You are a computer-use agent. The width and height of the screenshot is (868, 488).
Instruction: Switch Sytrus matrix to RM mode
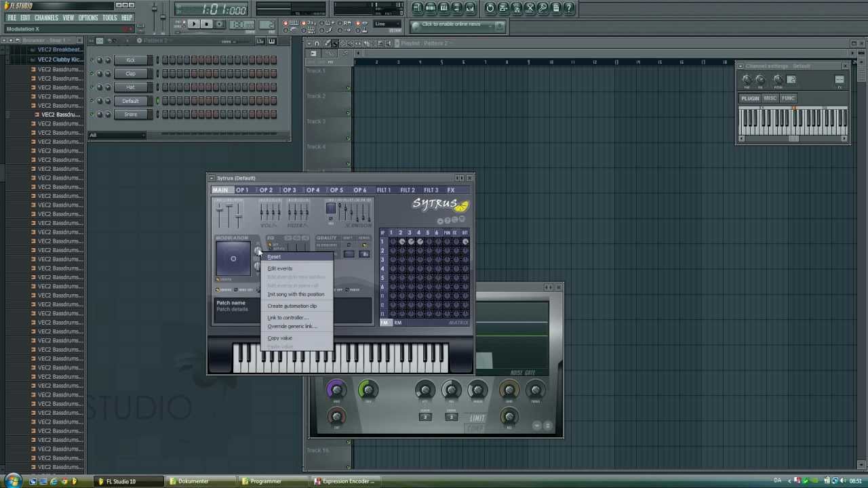pos(398,323)
